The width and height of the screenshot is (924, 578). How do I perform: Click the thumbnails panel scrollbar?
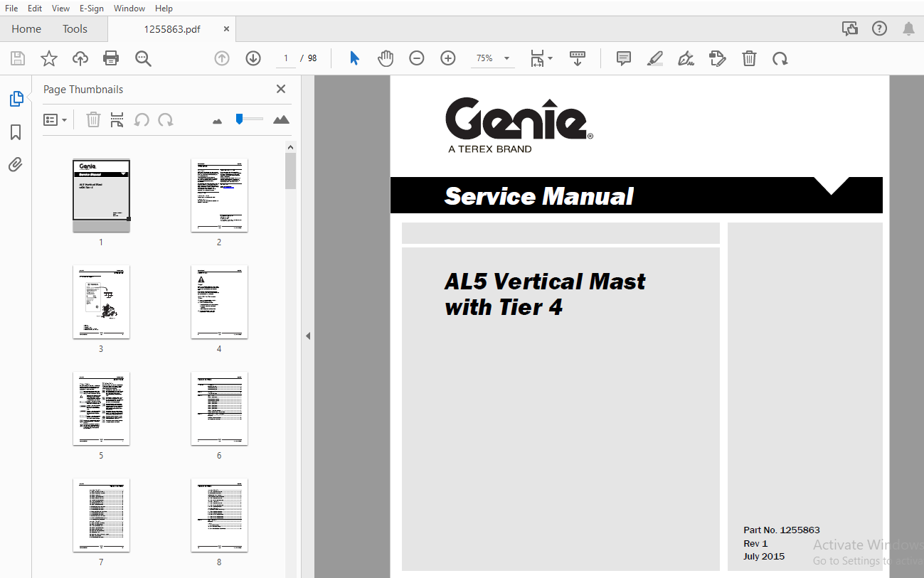coord(290,171)
